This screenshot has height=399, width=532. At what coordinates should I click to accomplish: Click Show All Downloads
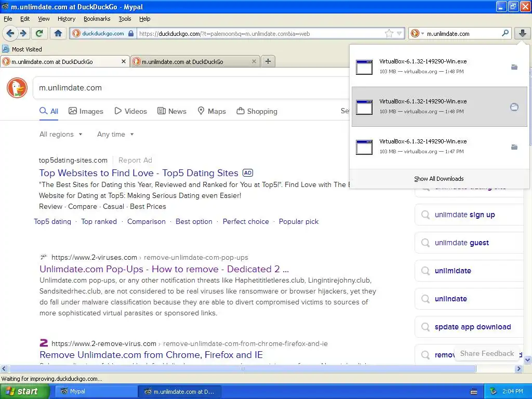[x=438, y=179]
